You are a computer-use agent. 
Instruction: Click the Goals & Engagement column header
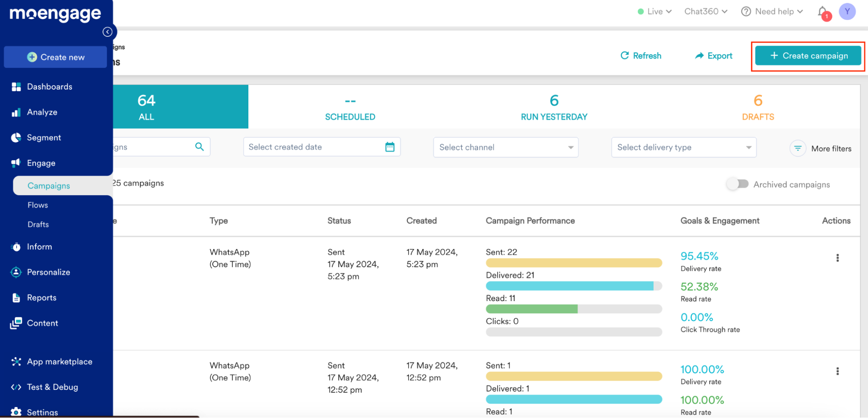pyautogui.click(x=720, y=221)
